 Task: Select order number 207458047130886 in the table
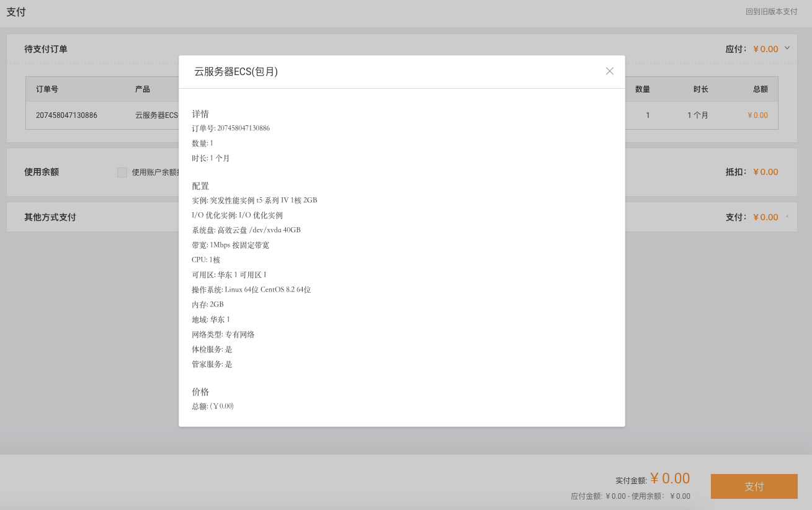(x=66, y=115)
